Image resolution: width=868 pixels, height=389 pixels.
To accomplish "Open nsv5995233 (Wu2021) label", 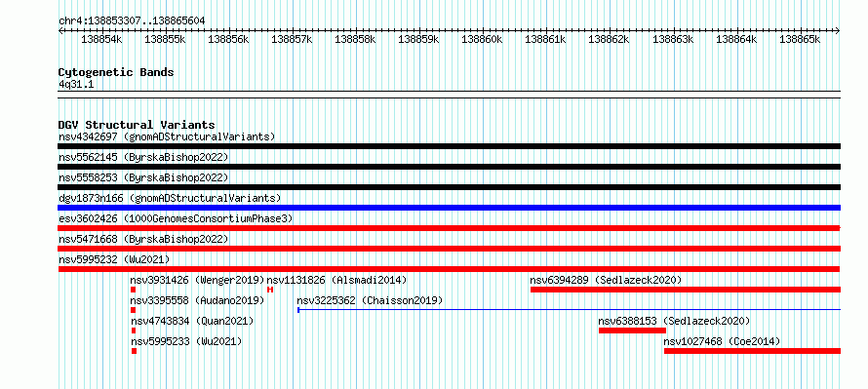I will pos(186,341).
